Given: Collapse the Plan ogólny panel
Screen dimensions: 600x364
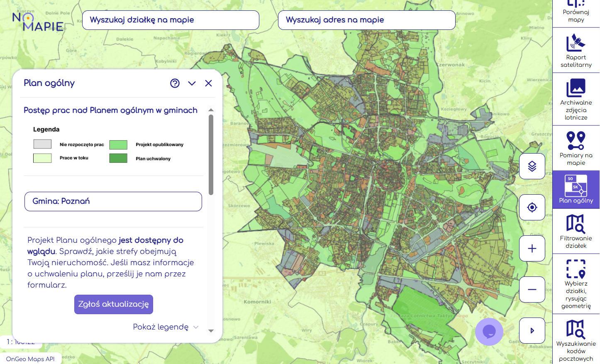Looking at the screenshot, I should [192, 83].
